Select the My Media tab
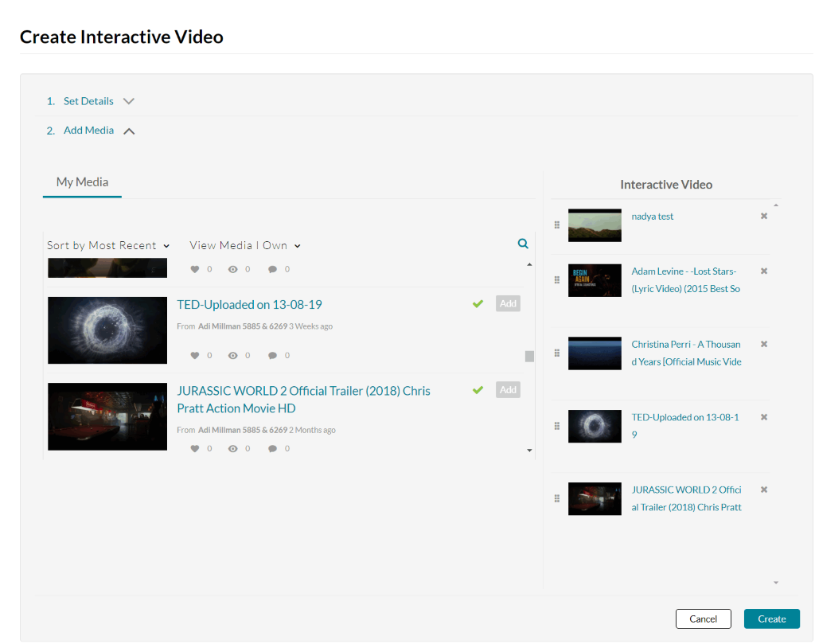This screenshot has height=644, width=815. pos(82,182)
